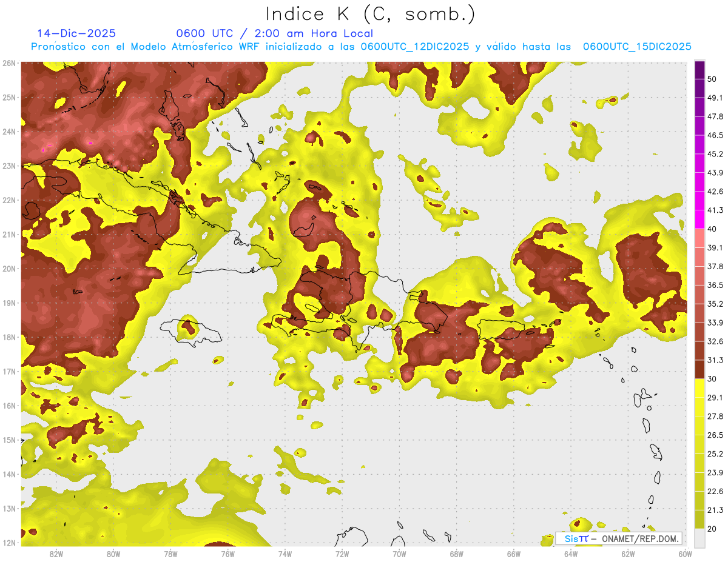Click the '23N' latitude label

tap(8, 166)
